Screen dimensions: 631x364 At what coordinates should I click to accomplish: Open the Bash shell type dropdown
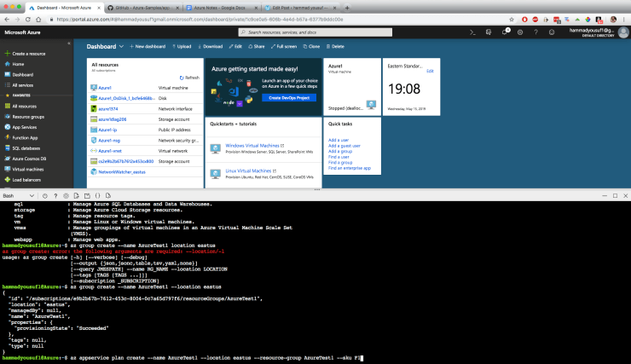point(19,196)
